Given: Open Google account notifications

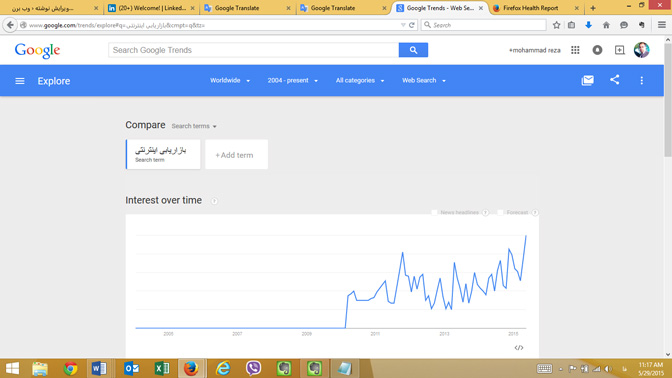Looking at the screenshot, I should click(x=597, y=50).
